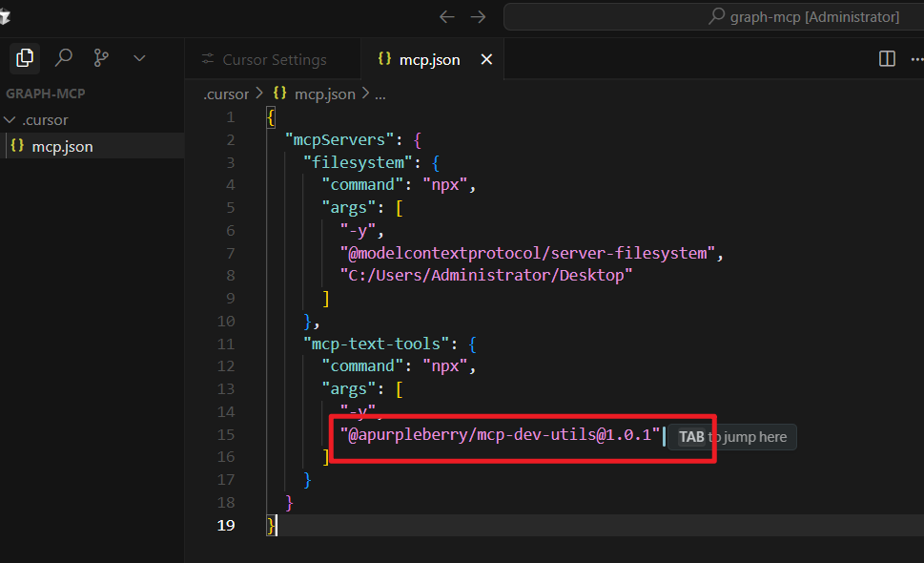Click line number 19 in the gutter
The height and width of the screenshot is (563, 924).
coord(226,525)
